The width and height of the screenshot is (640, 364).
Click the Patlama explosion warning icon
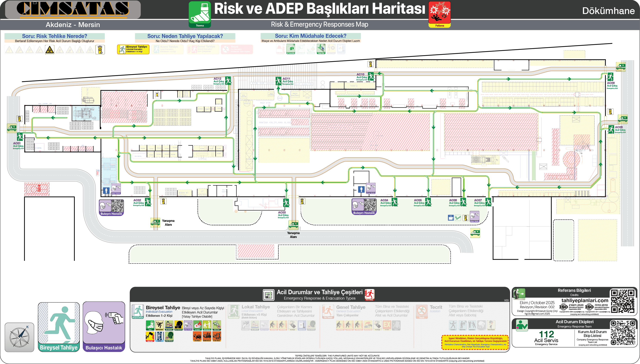[x=439, y=12]
